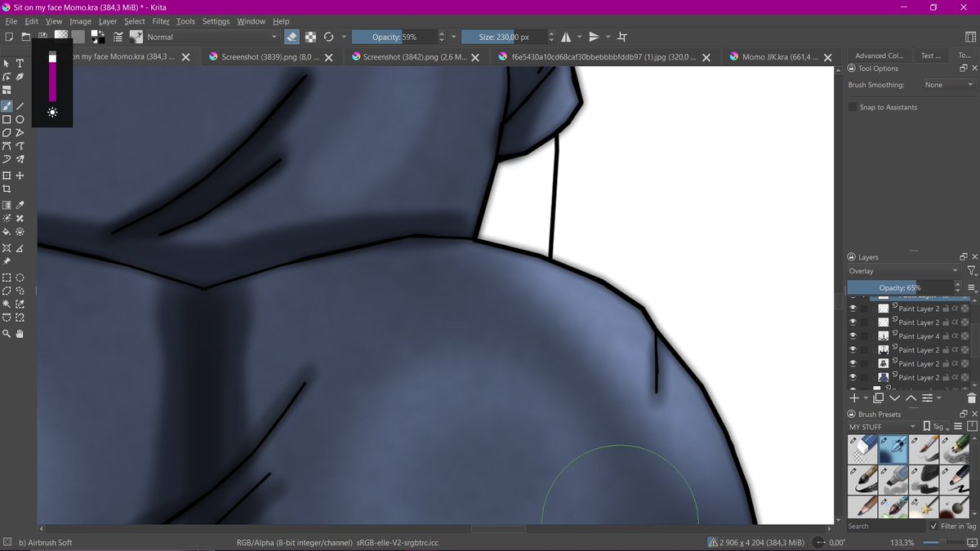Hide Paint Layer 4 with its eye toggle
The image size is (980, 551).
click(x=853, y=335)
